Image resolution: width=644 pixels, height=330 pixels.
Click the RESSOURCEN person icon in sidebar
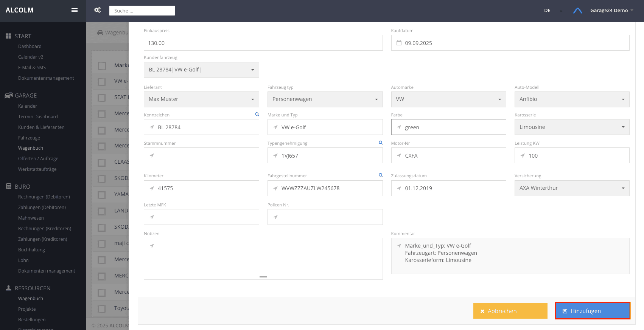[x=8, y=288]
